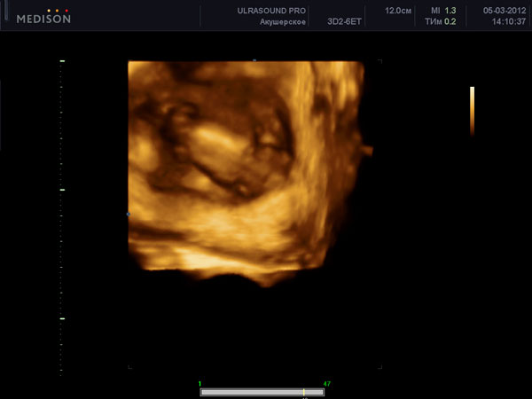Click the last frame number 47 label
532x399 pixels.
tap(327, 383)
